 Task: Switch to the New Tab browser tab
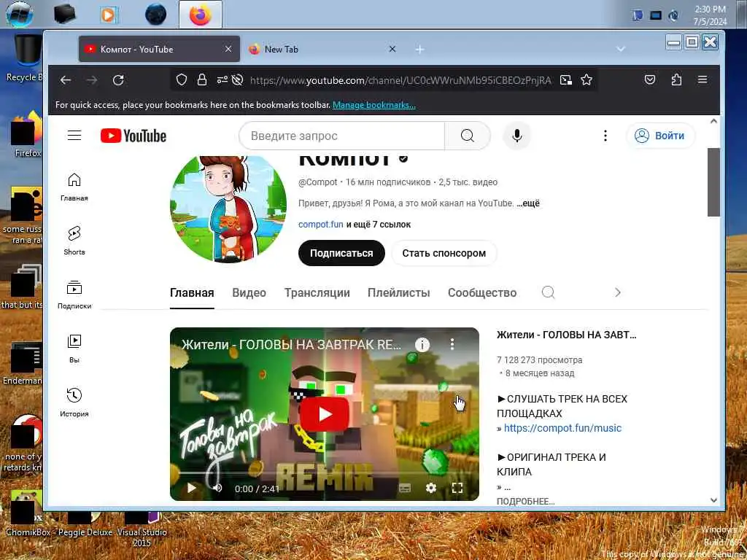click(322, 49)
